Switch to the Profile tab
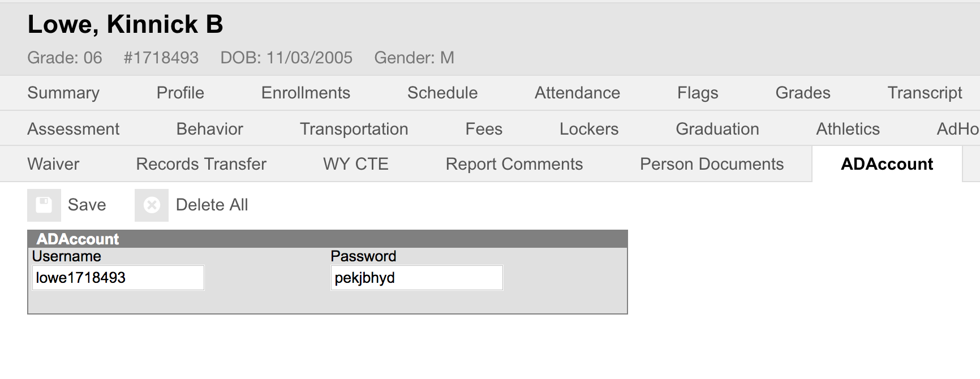This screenshot has width=980, height=379. click(180, 93)
